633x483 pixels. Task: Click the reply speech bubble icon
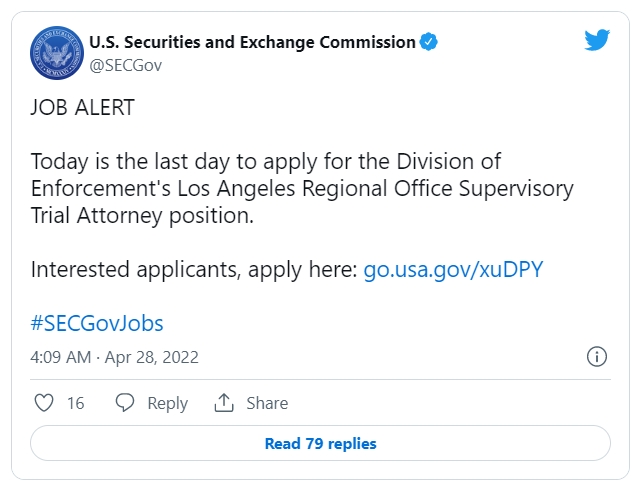point(125,403)
